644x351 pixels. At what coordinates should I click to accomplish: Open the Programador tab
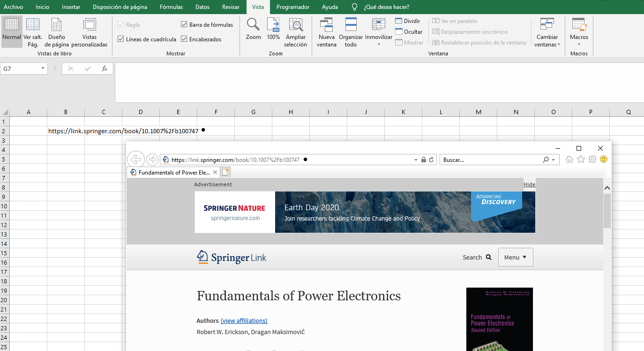(293, 7)
